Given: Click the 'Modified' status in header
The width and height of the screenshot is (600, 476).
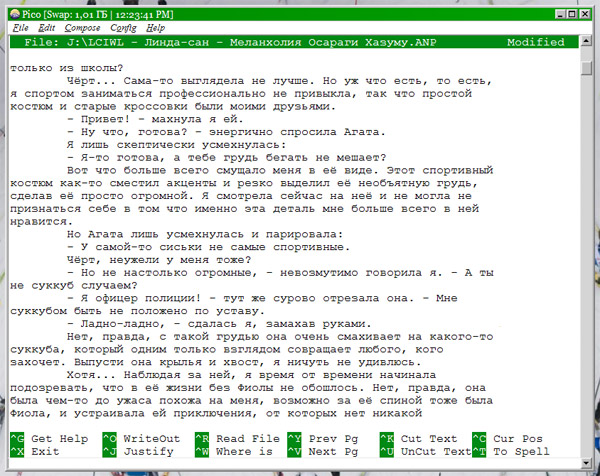Looking at the screenshot, I should coord(536,42).
